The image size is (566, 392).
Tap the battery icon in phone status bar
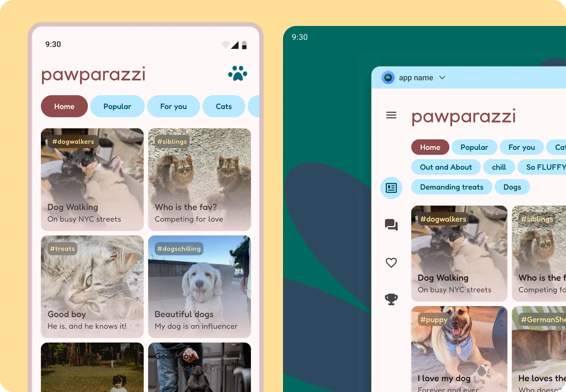pos(244,45)
